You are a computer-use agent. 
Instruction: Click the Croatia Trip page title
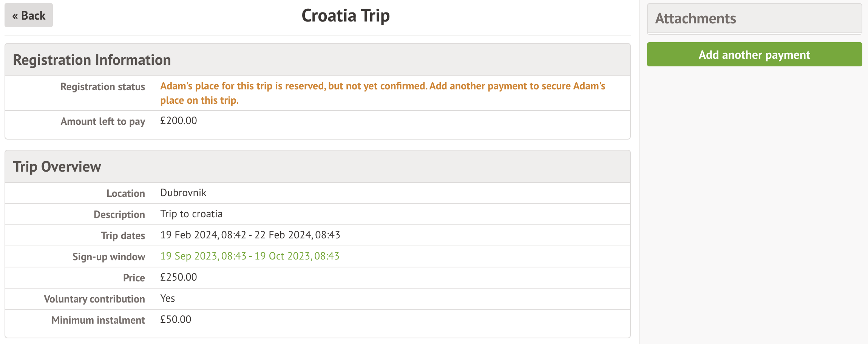[345, 16]
